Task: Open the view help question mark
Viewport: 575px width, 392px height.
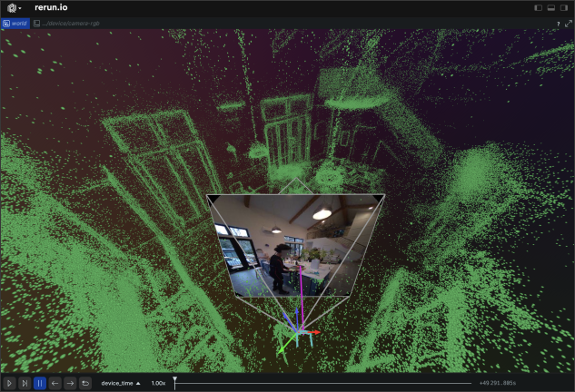Action: click(558, 23)
